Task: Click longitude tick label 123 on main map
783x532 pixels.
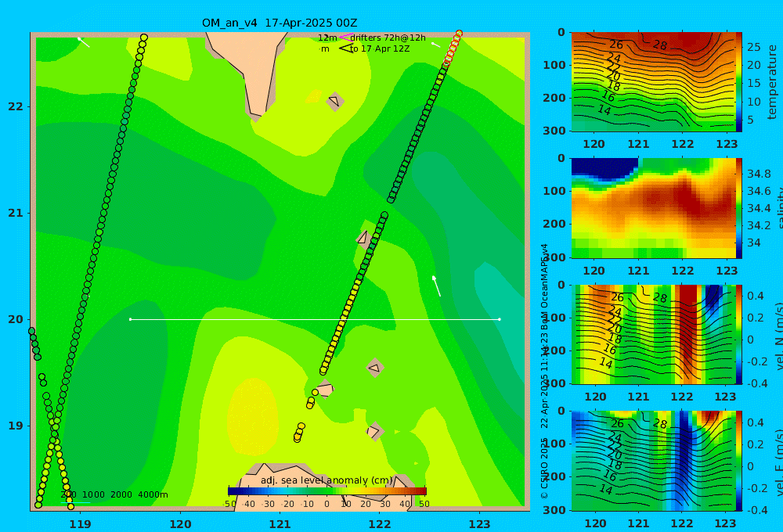Action: [x=480, y=524]
